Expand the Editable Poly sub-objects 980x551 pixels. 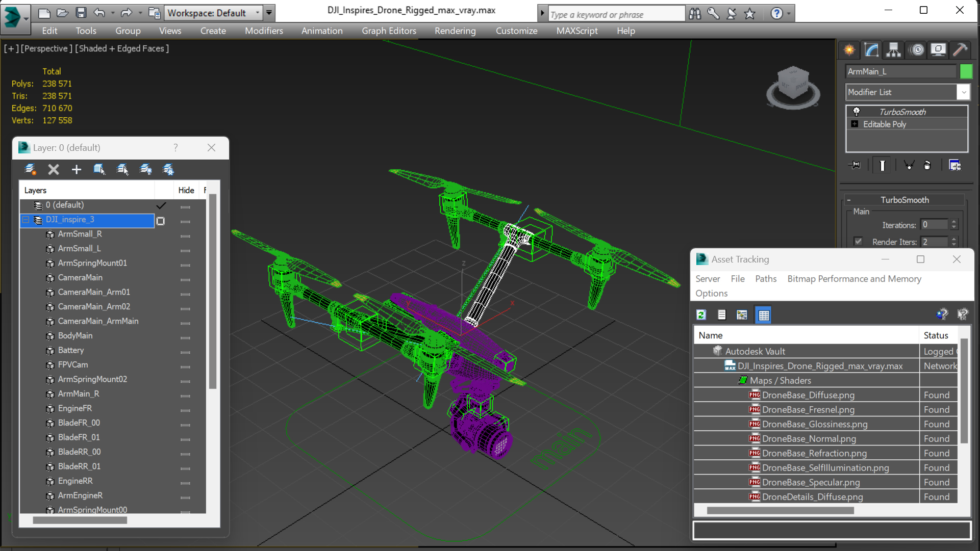[855, 124]
